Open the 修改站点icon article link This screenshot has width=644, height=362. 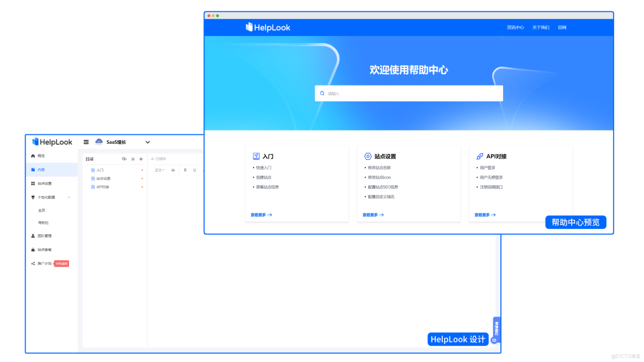379,177
